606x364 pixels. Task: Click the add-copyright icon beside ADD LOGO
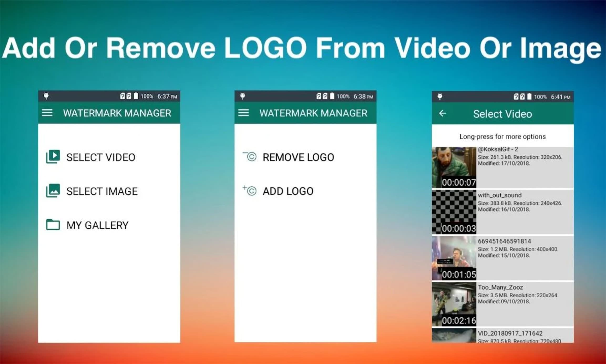coord(250,191)
